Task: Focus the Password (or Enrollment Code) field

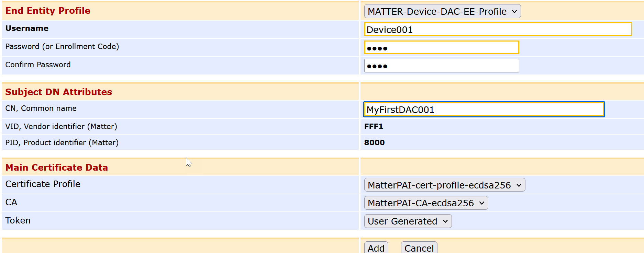Action: point(441,48)
